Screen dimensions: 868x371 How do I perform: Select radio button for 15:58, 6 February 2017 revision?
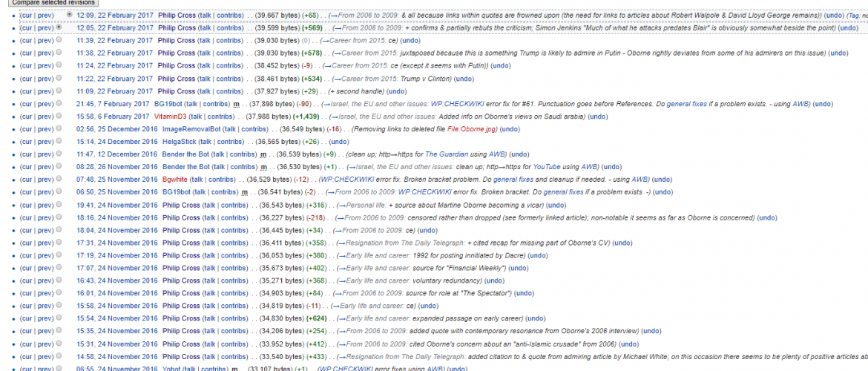click(59, 116)
